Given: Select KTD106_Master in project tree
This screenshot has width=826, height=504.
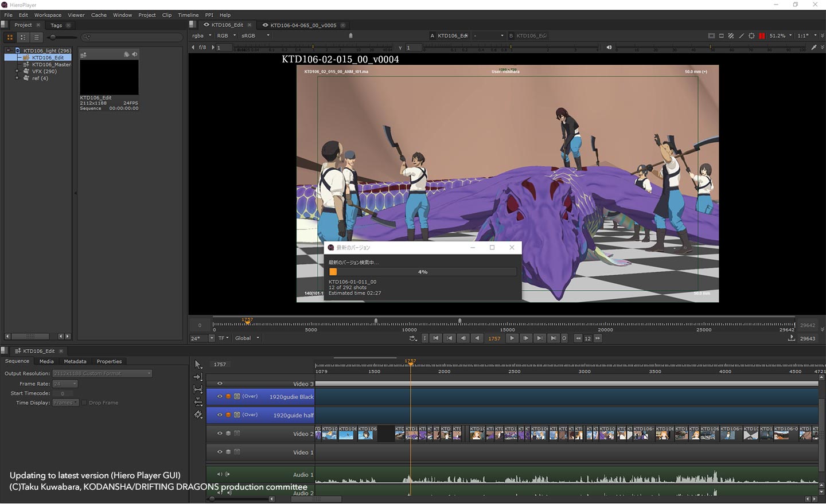Looking at the screenshot, I should click(52, 64).
